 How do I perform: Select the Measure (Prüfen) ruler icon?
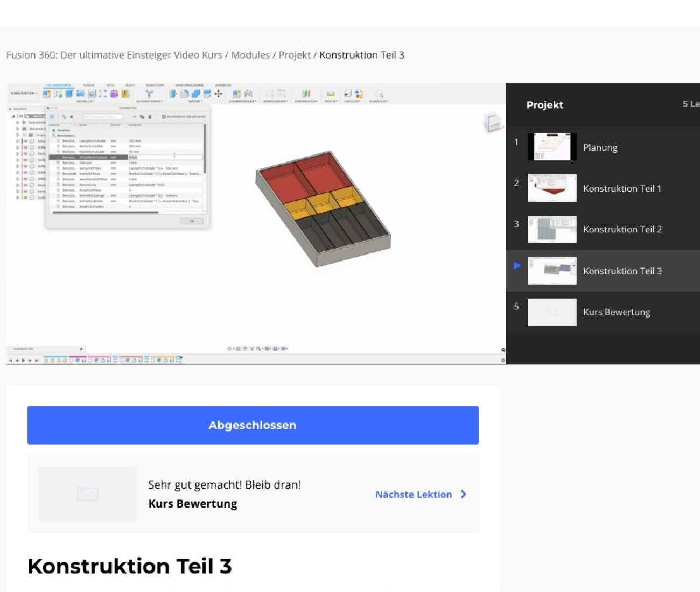(x=331, y=94)
